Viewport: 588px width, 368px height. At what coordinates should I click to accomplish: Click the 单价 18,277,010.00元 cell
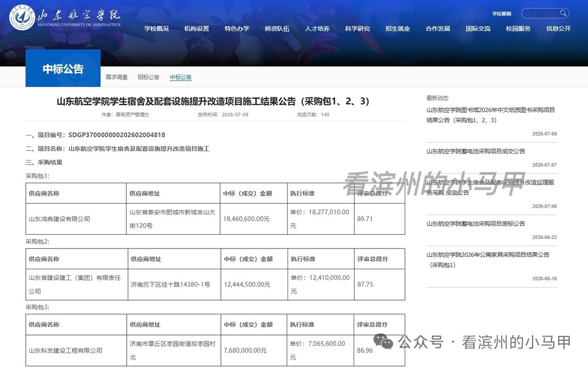321,219
